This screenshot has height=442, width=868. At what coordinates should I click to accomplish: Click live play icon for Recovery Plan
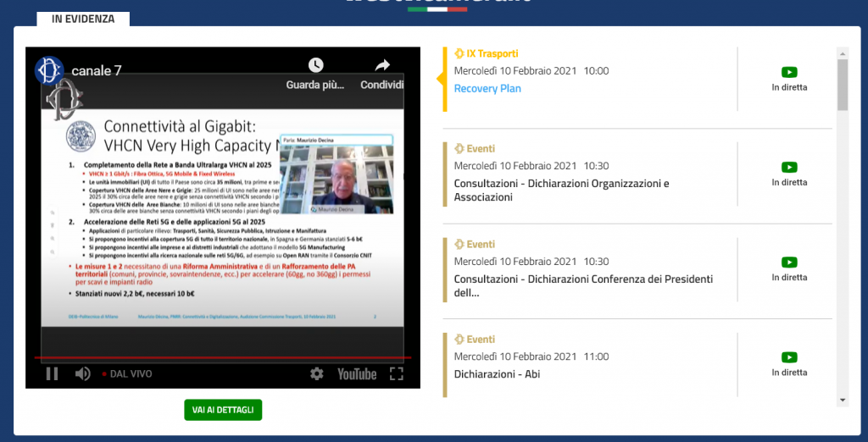(789, 72)
